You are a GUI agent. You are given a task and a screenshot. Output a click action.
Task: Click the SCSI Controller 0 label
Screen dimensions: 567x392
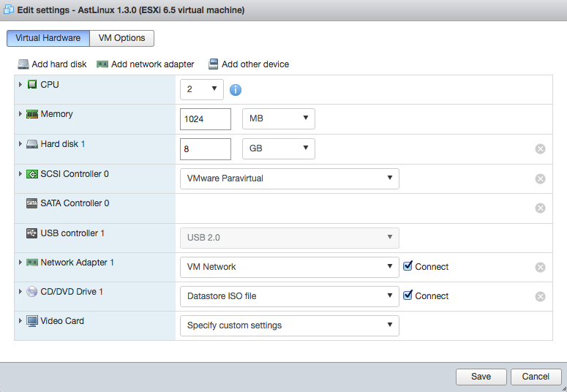tap(75, 174)
